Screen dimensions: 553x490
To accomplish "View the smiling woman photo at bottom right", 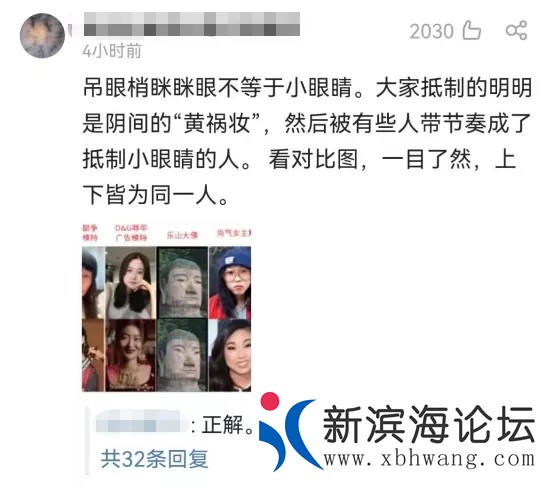I will [x=230, y=355].
